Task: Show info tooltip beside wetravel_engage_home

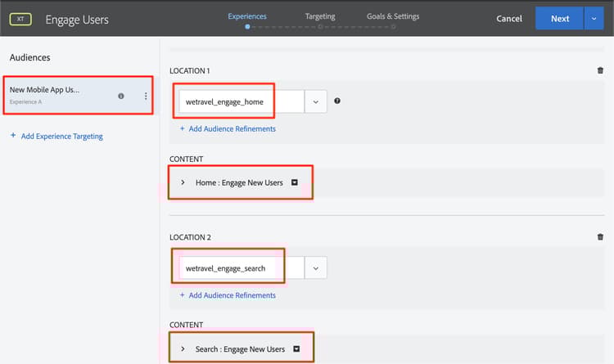Action: [337, 101]
